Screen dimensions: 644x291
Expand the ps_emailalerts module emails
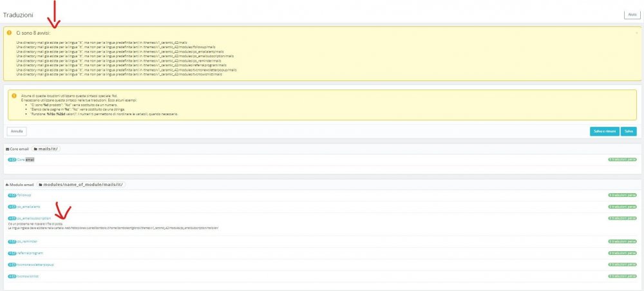tap(29, 207)
